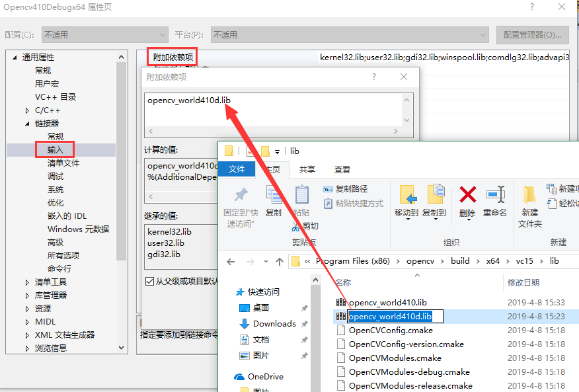
Task: Click the Paste icon in Explorer ribbon
Action: click(x=301, y=196)
